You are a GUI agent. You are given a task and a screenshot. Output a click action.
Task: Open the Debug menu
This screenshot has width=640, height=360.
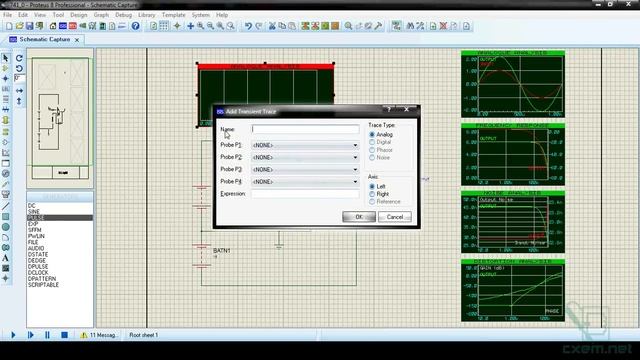tap(123, 15)
